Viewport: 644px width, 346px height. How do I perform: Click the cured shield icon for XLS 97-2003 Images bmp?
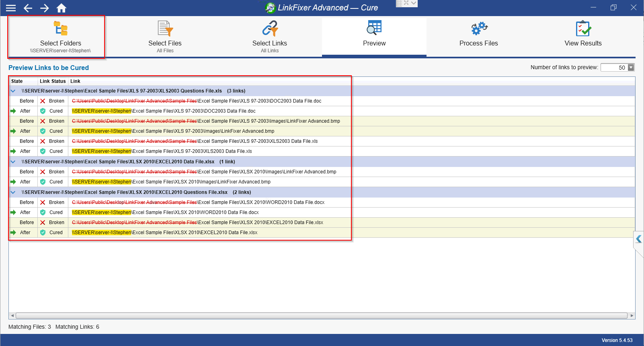pyautogui.click(x=43, y=131)
